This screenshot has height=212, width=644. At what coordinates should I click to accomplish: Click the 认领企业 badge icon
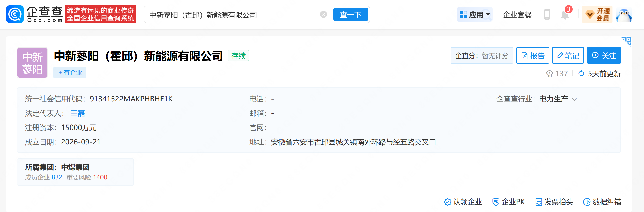coord(447,202)
